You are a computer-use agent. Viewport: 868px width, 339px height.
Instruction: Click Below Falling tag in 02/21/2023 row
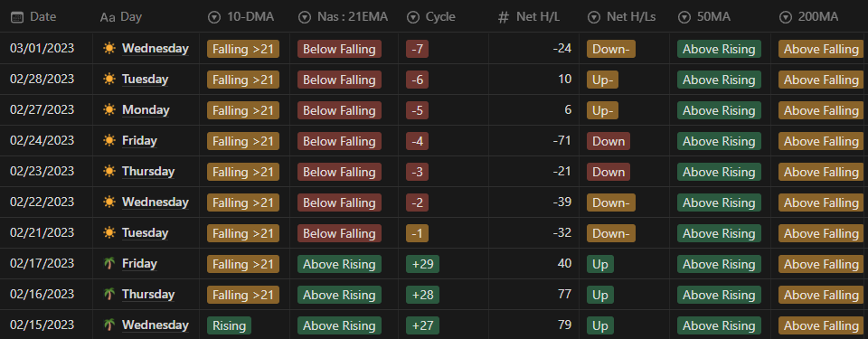(x=339, y=233)
